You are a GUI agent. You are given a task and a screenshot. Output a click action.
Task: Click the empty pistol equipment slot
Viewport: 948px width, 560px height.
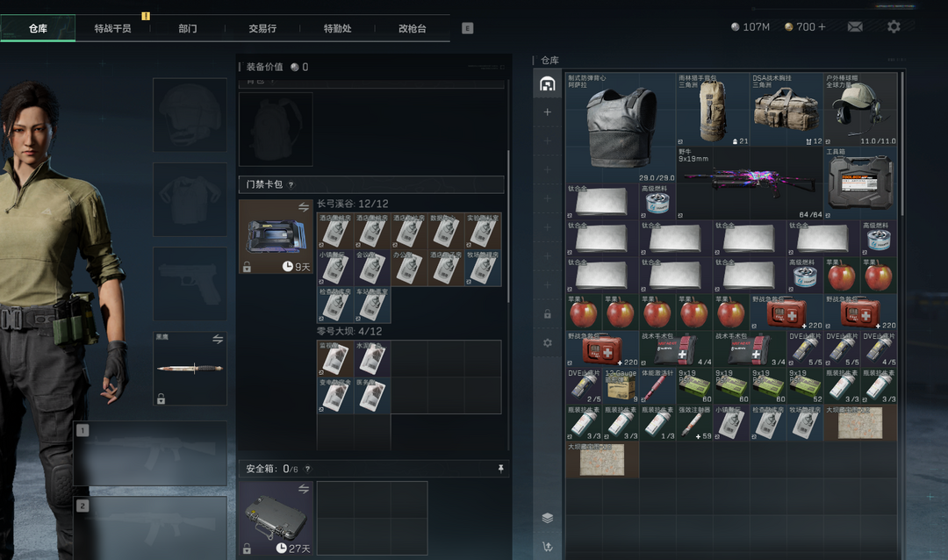click(x=190, y=284)
